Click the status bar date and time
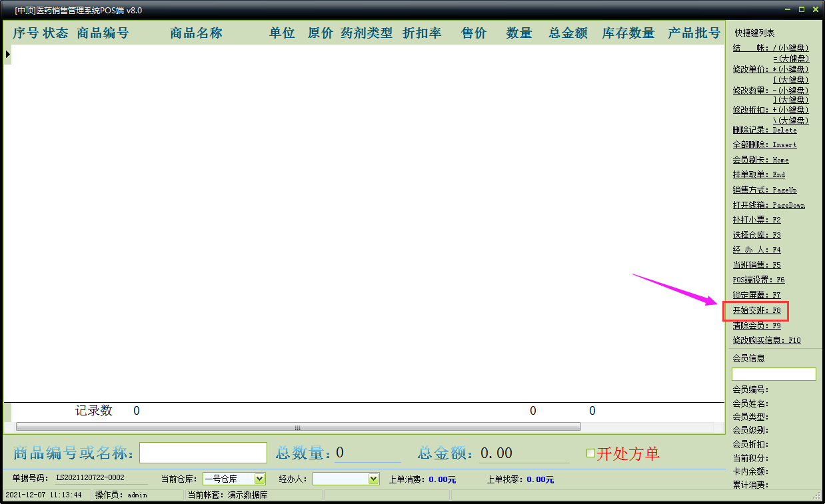The height and width of the screenshot is (504, 825). pyautogui.click(x=44, y=495)
